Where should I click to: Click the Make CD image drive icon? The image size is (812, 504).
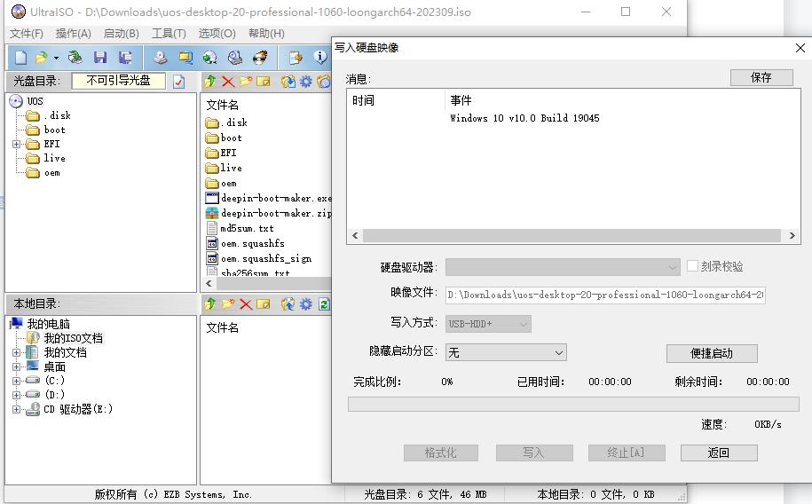click(160, 57)
